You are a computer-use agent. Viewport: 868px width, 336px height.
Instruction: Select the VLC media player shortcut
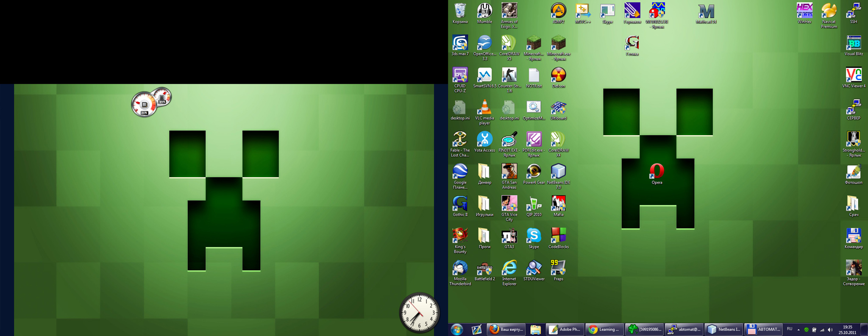pyautogui.click(x=484, y=108)
